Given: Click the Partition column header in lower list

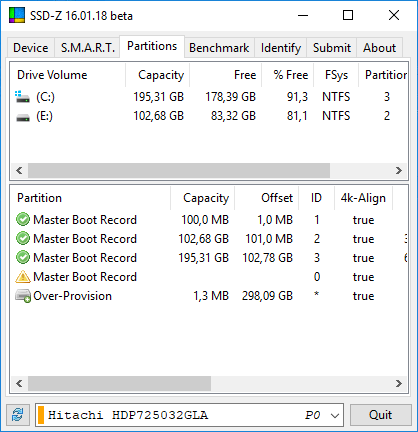Looking at the screenshot, I should [90, 198].
